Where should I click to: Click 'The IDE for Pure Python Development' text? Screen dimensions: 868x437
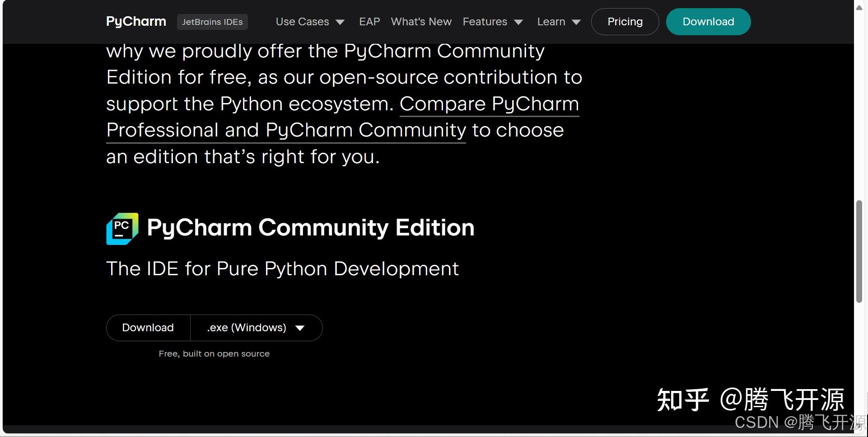click(x=282, y=269)
